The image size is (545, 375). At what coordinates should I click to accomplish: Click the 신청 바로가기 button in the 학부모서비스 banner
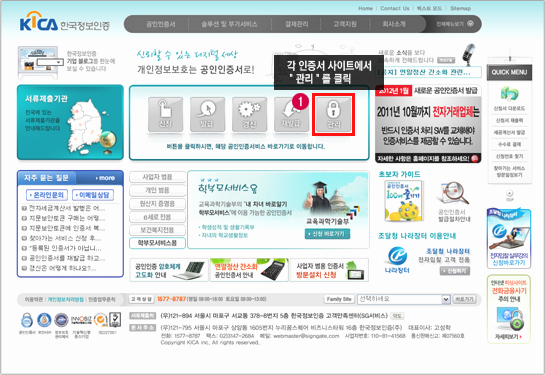click(327, 234)
